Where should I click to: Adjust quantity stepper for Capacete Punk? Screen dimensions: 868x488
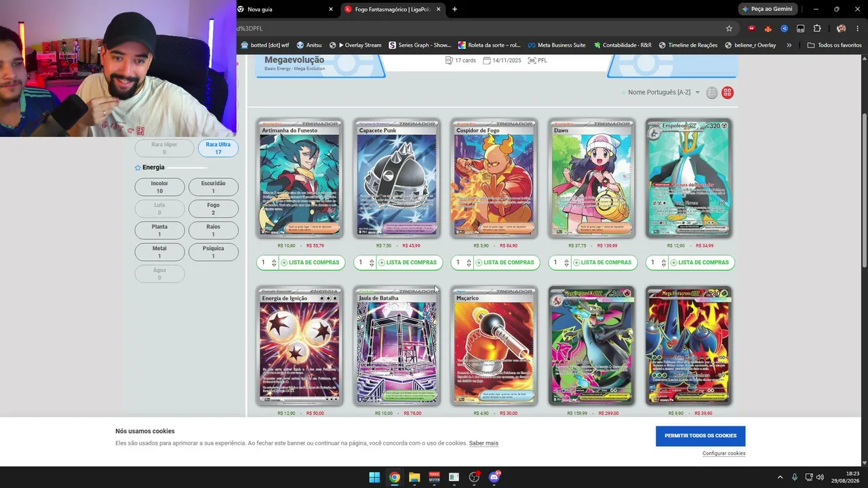coord(372,262)
